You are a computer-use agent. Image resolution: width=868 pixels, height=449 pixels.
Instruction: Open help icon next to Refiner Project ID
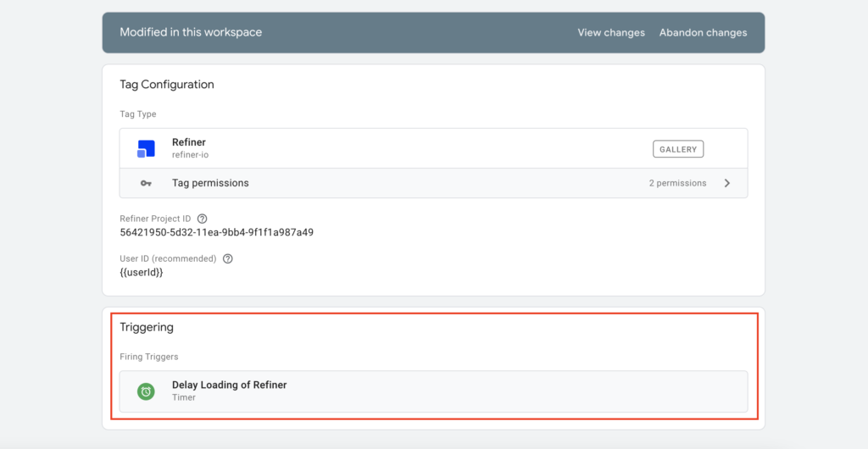click(x=202, y=219)
